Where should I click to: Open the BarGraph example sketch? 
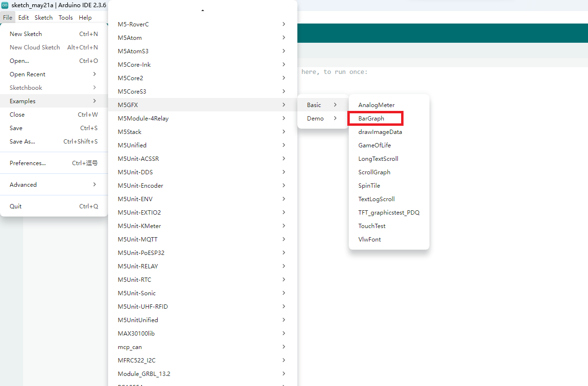coord(389,119)
